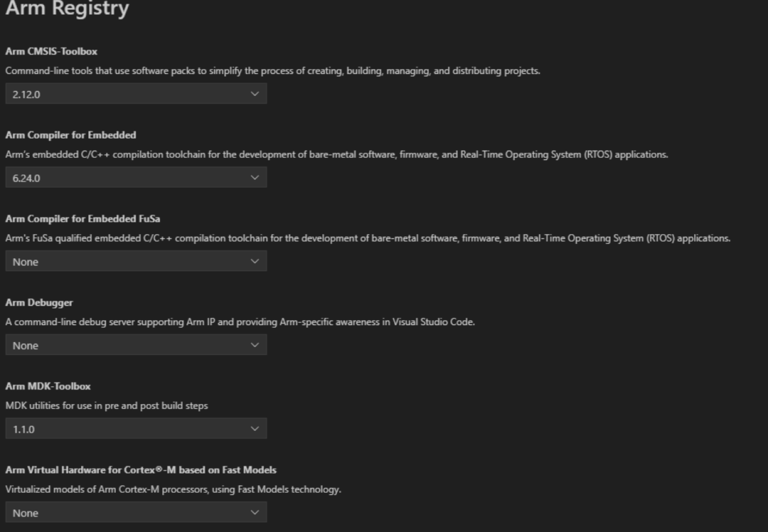Image resolution: width=768 pixels, height=532 pixels.
Task: Click the Arm MDK-Toolbox heading
Action: 48,386
